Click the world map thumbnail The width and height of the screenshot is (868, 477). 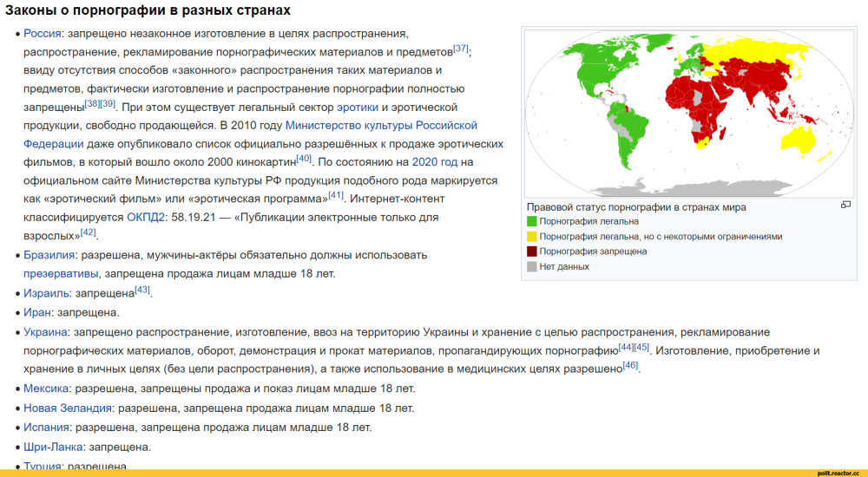688,114
